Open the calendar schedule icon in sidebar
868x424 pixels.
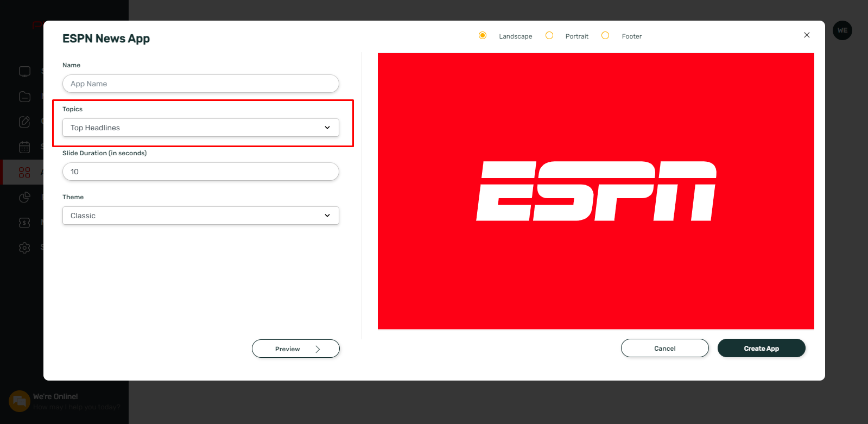coord(24,147)
